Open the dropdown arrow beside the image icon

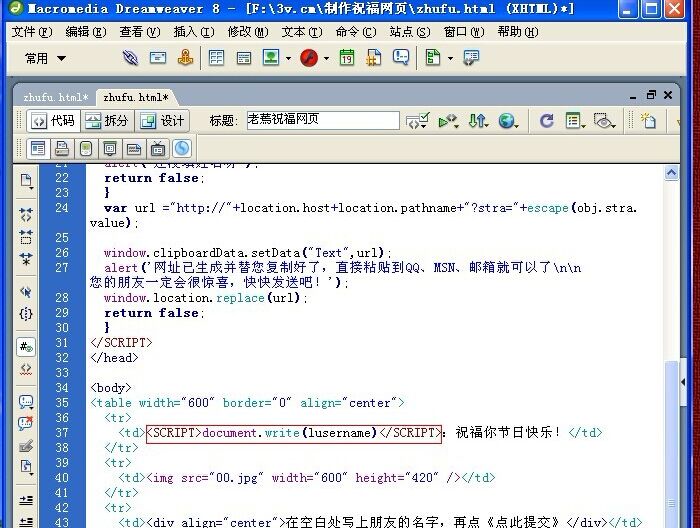pyautogui.click(x=288, y=58)
